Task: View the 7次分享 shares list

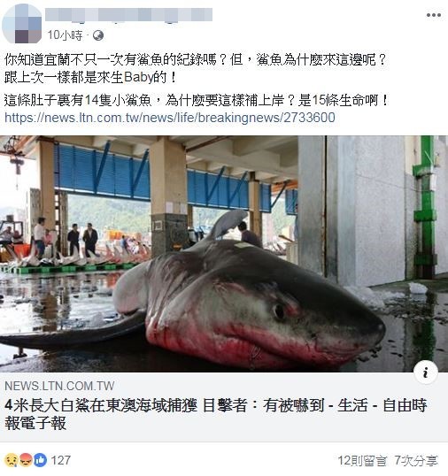Action: tap(416, 461)
